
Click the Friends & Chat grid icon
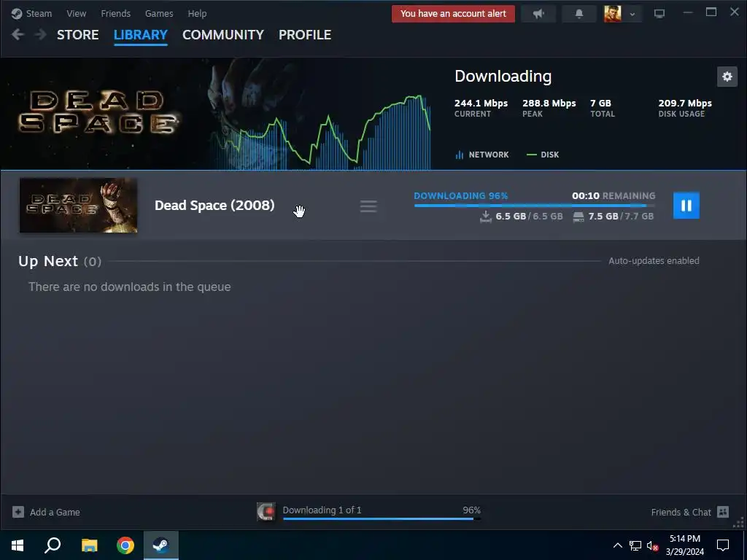(x=723, y=512)
